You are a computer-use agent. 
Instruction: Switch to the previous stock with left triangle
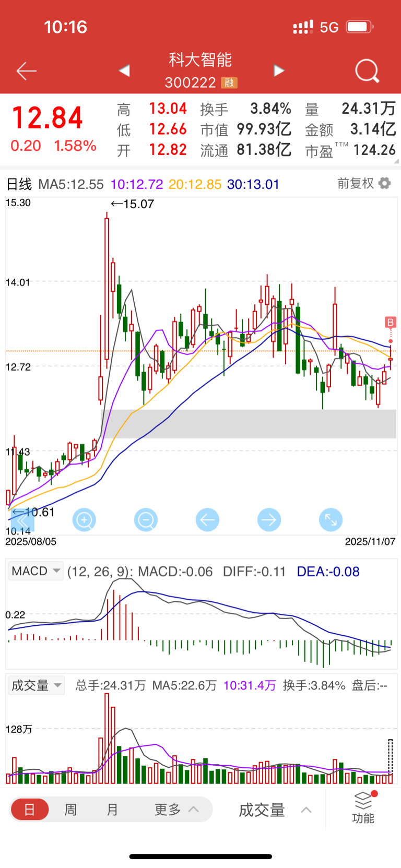(x=124, y=70)
